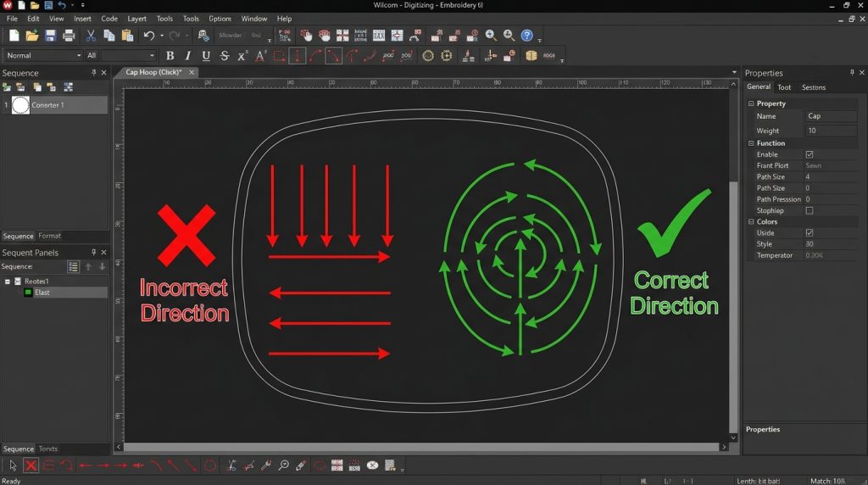Click the Print icon in top toolbar

[69, 36]
